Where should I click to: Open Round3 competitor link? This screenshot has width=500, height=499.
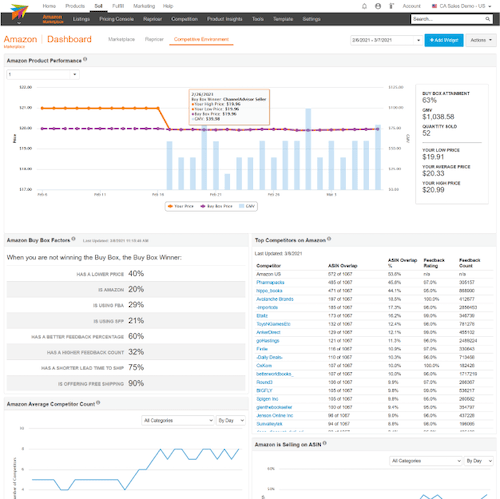(x=264, y=382)
